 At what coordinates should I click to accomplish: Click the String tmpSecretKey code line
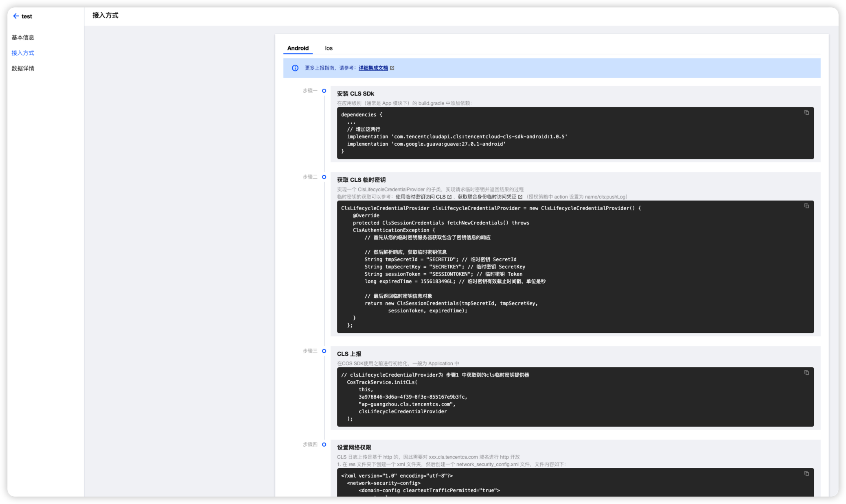[x=445, y=267]
